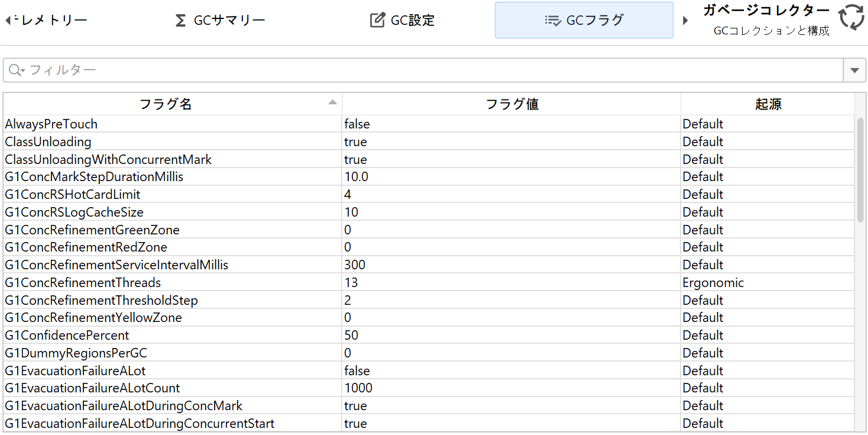868x435 pixels.
Task: Toggle sort arrow in フラグ名 column header
Action: (333, 102)
